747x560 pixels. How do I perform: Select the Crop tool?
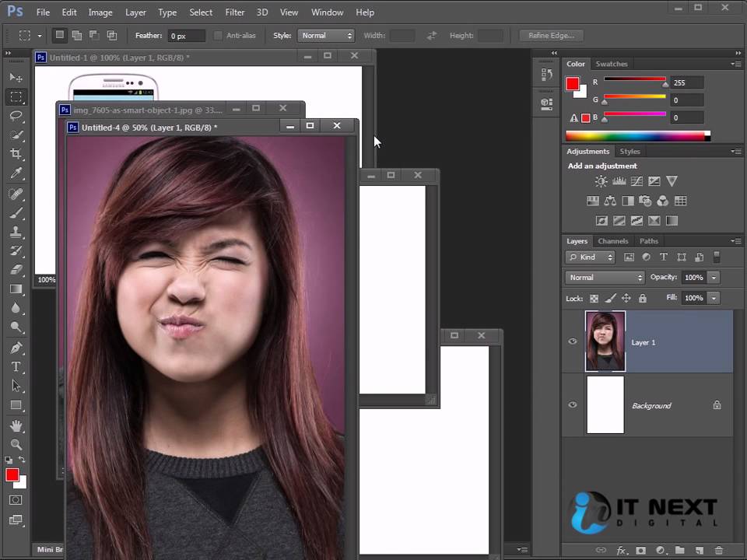pyautogui.click(x=16, y=154)
